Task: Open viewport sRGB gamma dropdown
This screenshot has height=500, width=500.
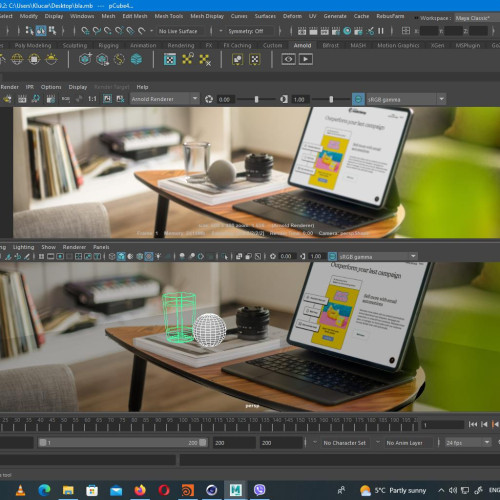Action: 378,256
